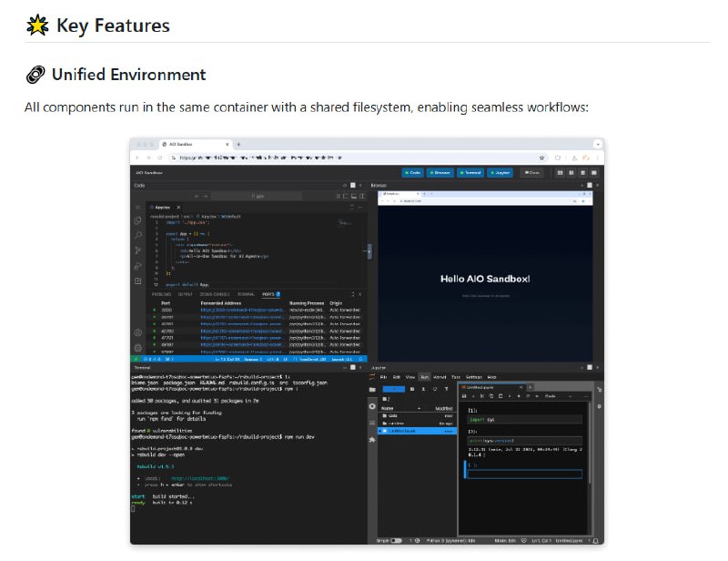Click the Draw button in the top toolbar
This screenshot has height=561, width=728.
tap(532, 173)
